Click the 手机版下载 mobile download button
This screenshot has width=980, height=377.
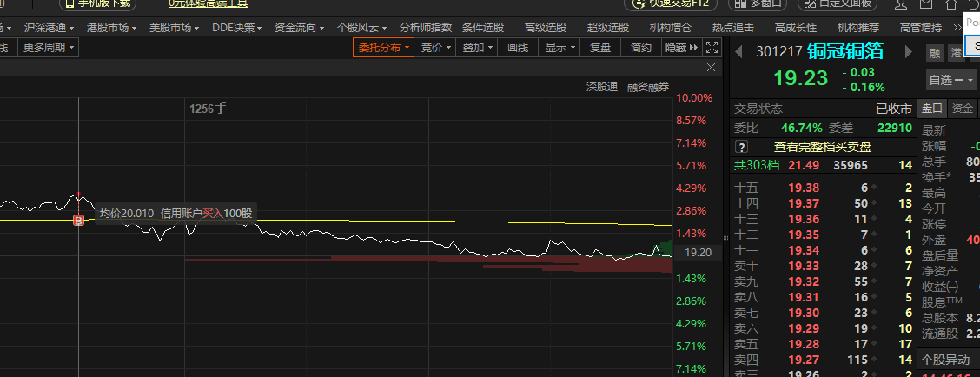click(97, 3)
